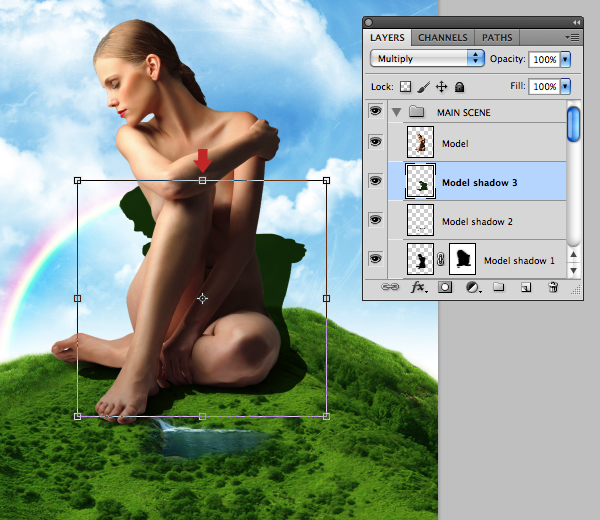Add a layer mask
This screenshot has height=520, width=600.
coord(445,287)
